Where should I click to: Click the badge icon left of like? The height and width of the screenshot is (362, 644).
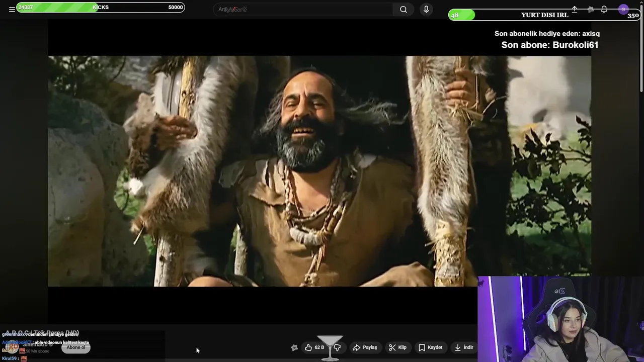tap(294, 347)
